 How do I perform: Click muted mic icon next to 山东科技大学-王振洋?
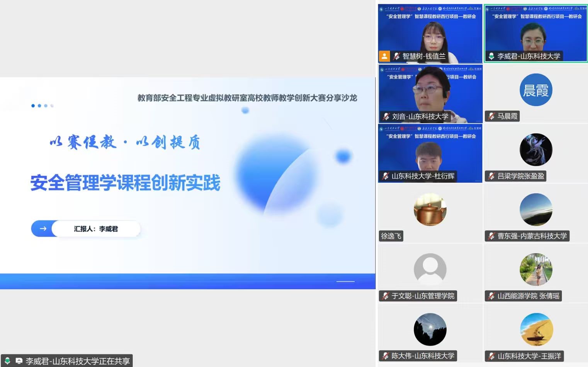click(x=491, y=356)
